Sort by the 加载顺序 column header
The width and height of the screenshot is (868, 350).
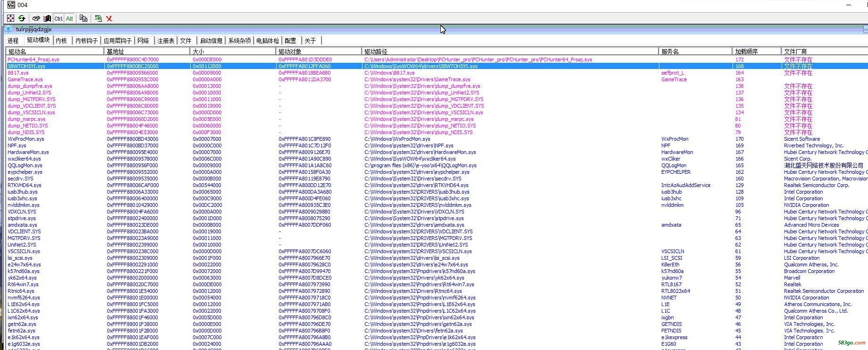coord(746,51)
